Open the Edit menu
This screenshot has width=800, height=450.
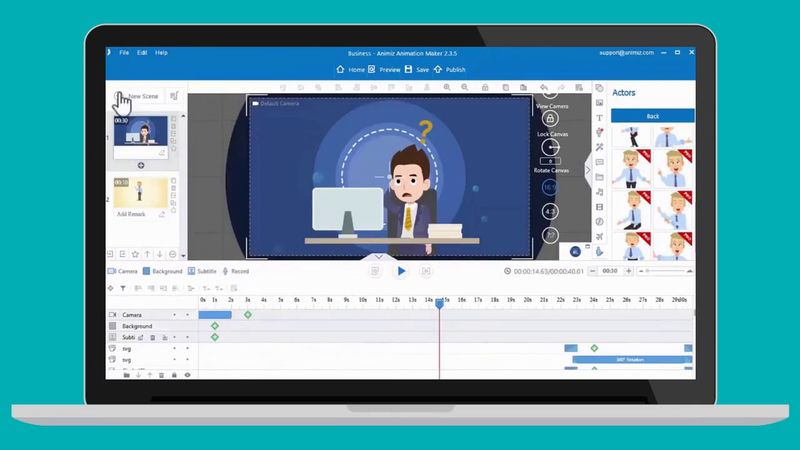142,53
